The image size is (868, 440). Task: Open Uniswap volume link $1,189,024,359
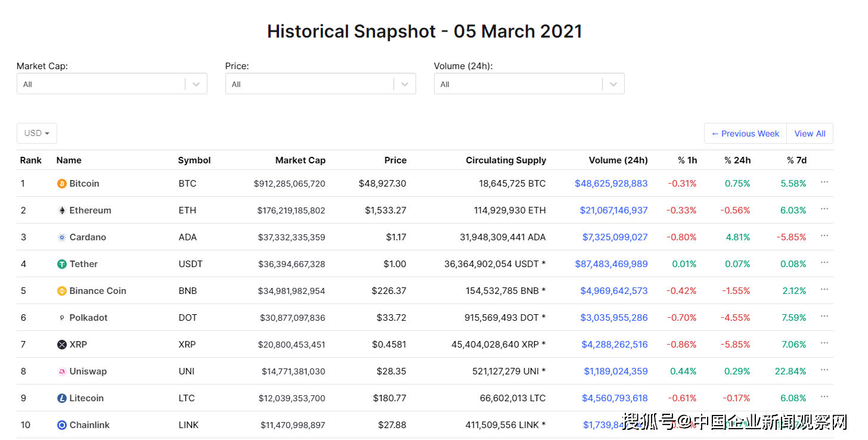[x=616, y=371]
